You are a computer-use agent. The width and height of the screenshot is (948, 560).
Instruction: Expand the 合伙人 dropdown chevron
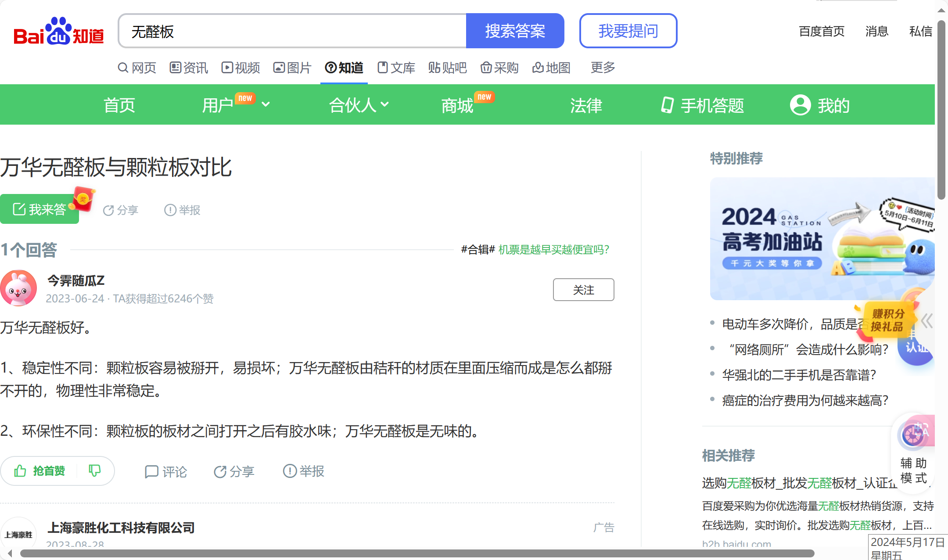385,104
